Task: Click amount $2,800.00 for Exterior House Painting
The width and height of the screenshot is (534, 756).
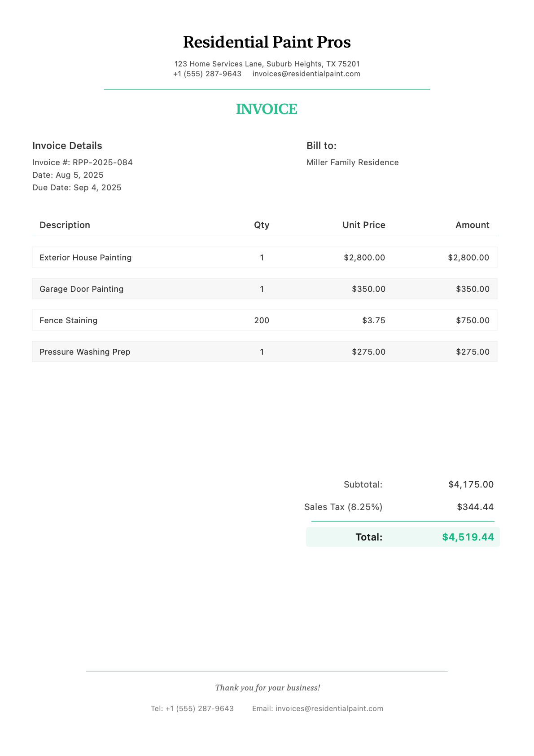Action: coord(468,258)
